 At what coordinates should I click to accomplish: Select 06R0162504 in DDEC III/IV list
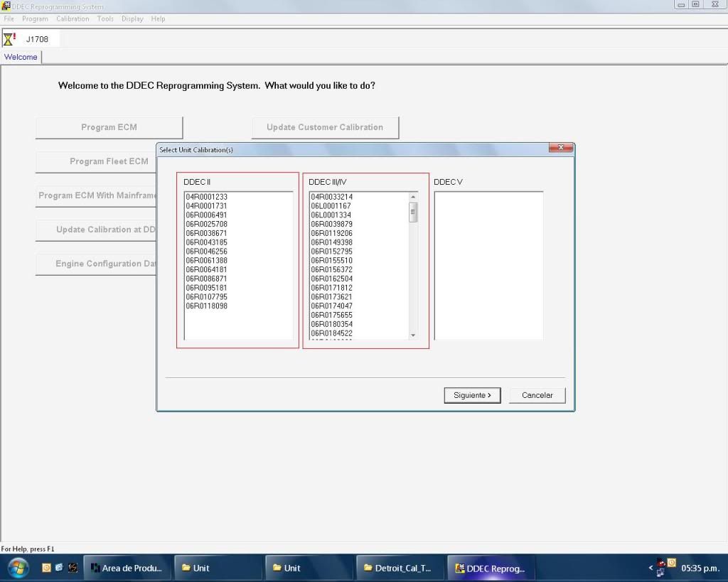pyautogui.click(x=331, y=279)
